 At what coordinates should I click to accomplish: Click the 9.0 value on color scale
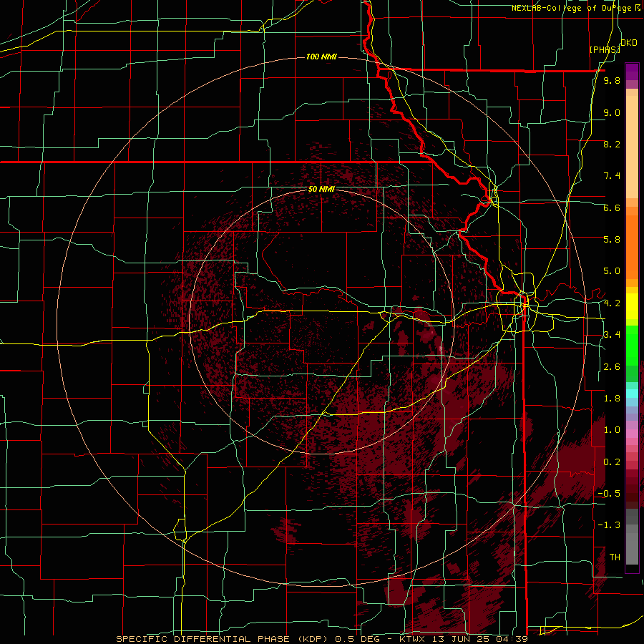tap(612, 112)
